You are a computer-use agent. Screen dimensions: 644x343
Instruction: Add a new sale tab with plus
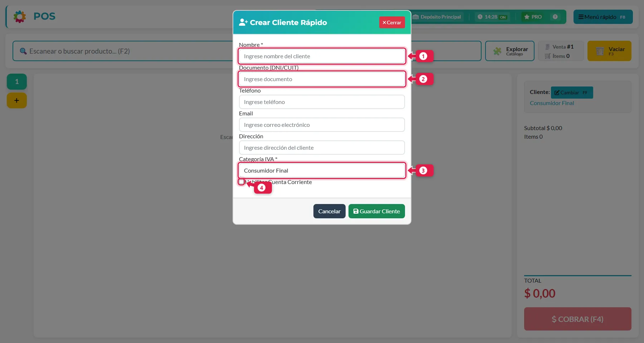click(17, 100)
